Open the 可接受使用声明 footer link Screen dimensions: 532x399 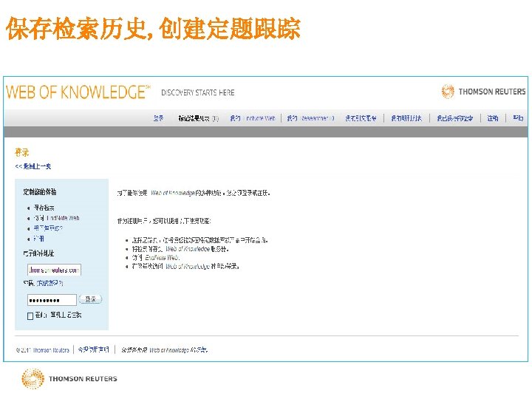[93, 349]
